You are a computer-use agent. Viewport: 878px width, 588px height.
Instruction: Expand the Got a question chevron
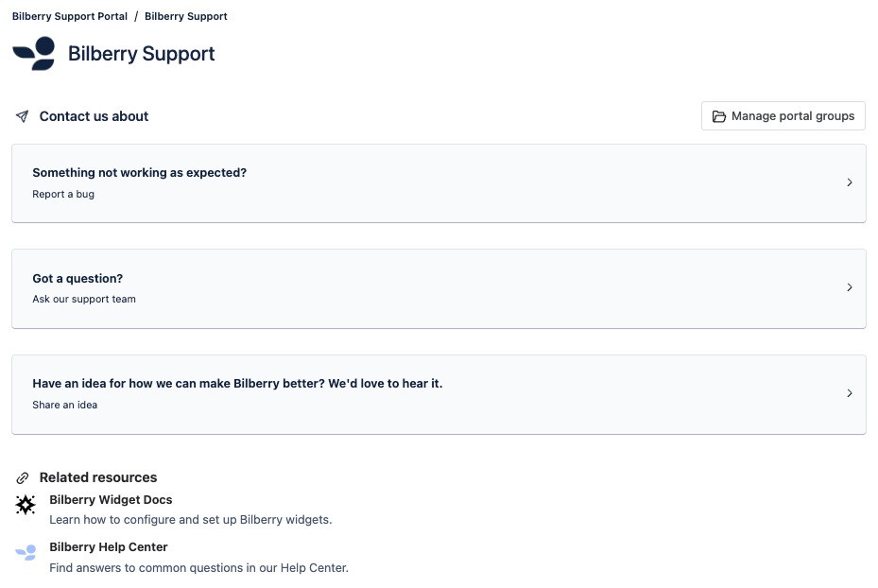click(849, 287)
